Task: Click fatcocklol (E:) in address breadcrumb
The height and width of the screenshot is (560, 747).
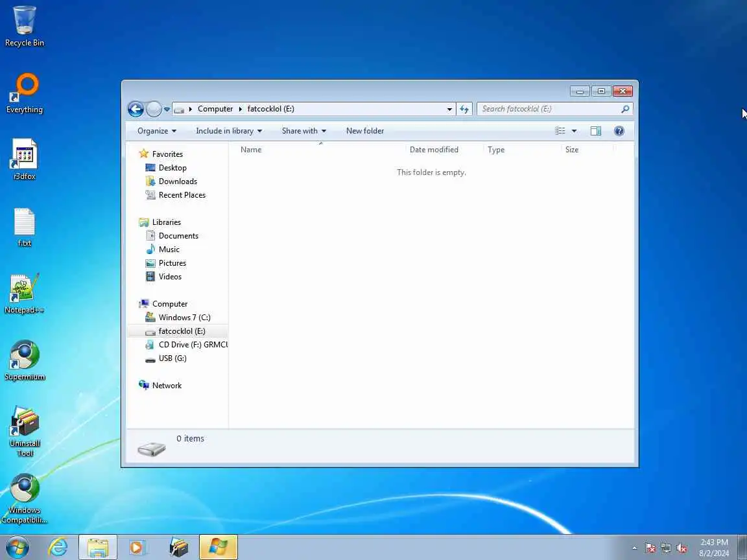Action: pos(270,109)
